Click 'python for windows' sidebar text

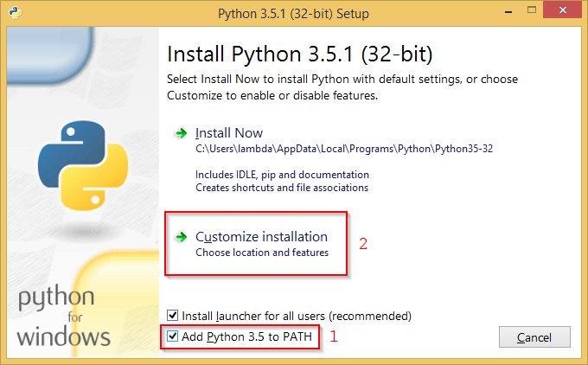[x=64, y=315]
